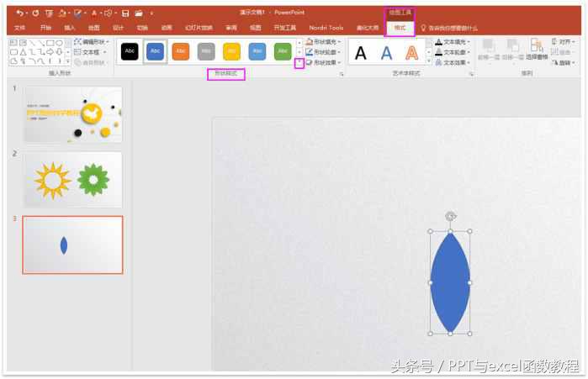Click the Redo/Repeat circular arrow icon
The image size is (588, 379).
coord(35,13)
